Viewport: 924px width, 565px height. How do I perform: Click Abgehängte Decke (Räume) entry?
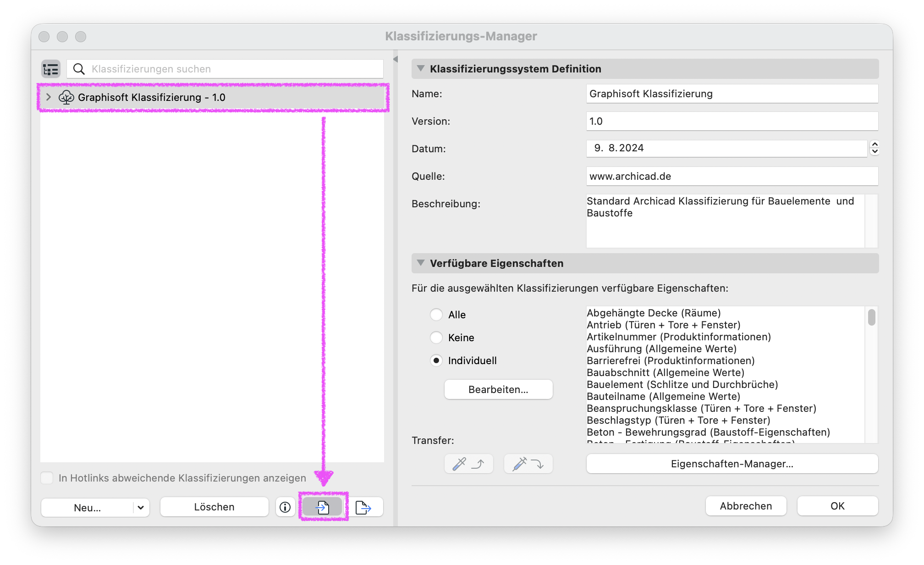654,313
